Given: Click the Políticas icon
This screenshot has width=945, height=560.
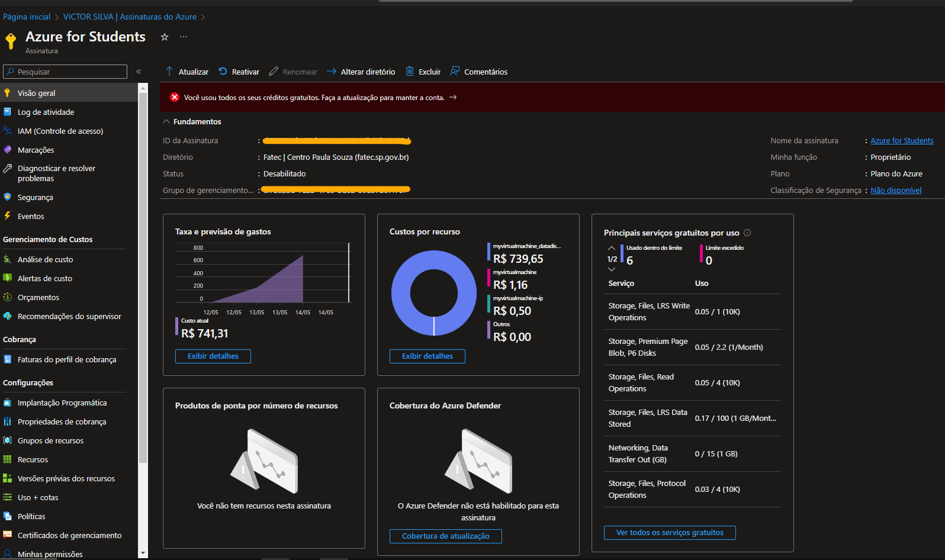Looking at the screenshot, I should [8, 516].
